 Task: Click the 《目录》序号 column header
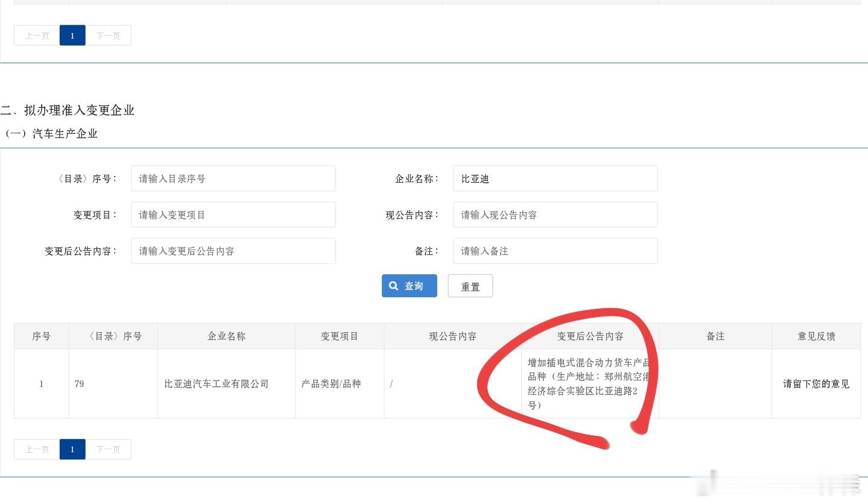[x=113, y=336]
